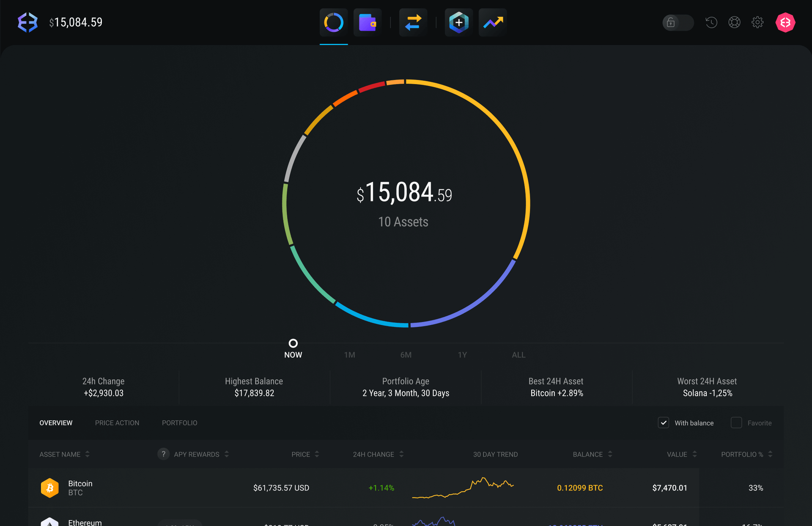This screenshot has height=526, width=812.
Task: Sort by Asset Name column arrows
Action: tap(88, 454)
